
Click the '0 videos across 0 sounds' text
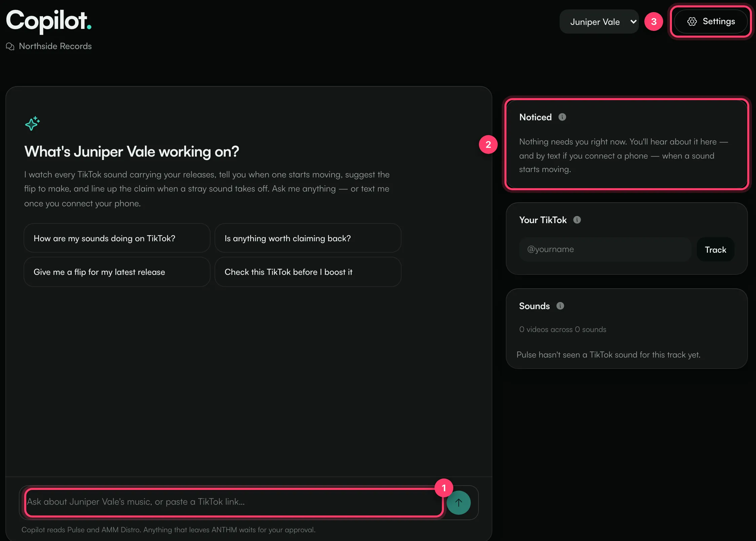coord(563,329)
